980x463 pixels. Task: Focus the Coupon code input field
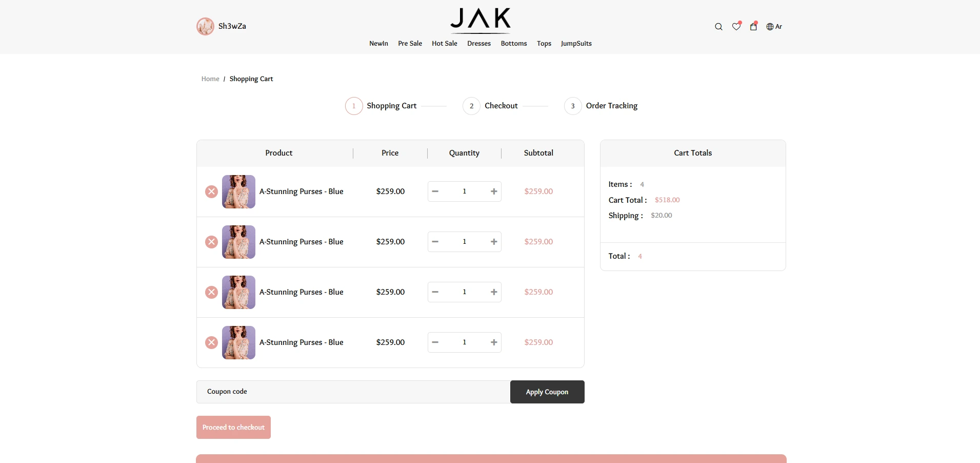353,392
